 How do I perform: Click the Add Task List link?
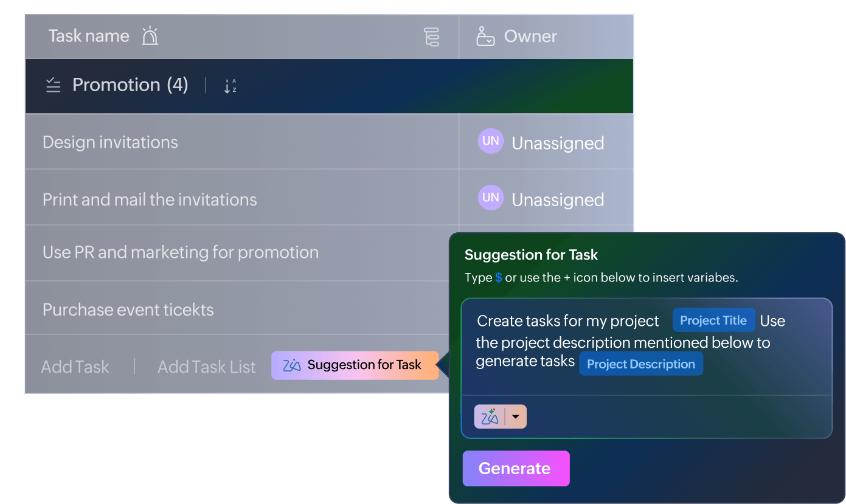pyautogui.click(x=206, y=367)
